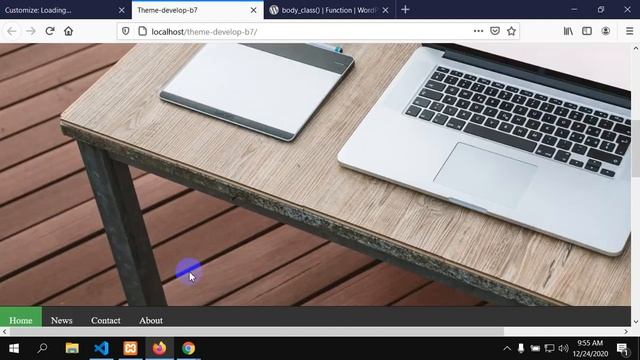Toggle the sidebar view icon
Viewport: 640px width, 360px height.
coord(587,31)
